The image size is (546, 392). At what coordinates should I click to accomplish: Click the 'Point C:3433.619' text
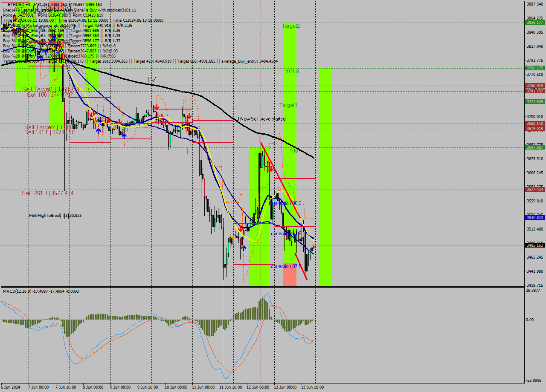tap(84, 15)
